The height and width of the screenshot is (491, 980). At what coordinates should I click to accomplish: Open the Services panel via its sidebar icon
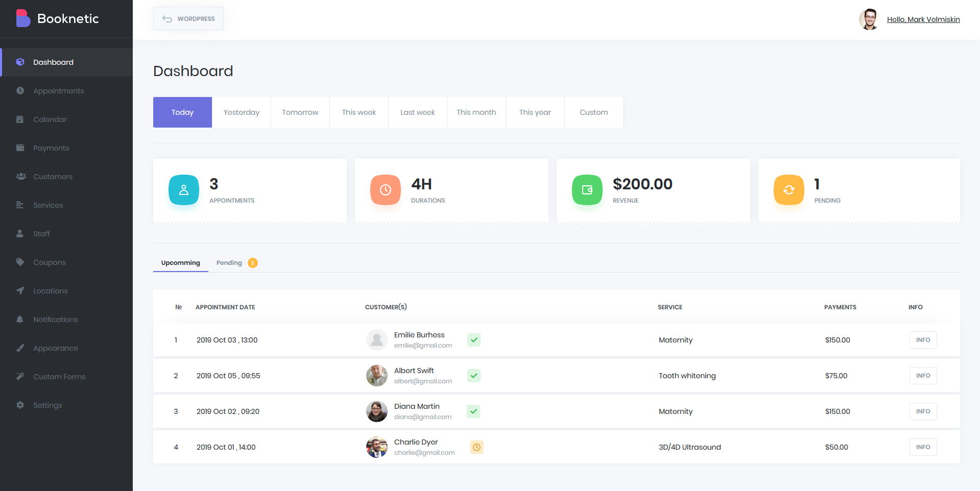click(x=20, y=205)
